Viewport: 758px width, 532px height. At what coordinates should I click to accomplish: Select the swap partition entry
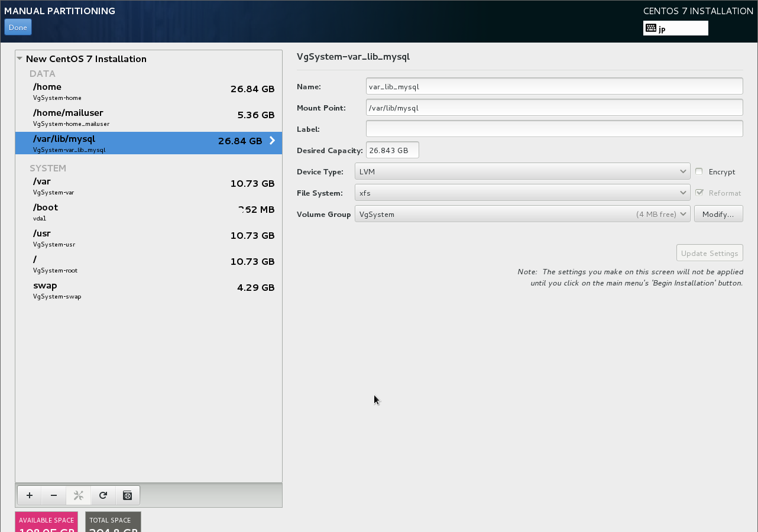(x=148, y=290)
